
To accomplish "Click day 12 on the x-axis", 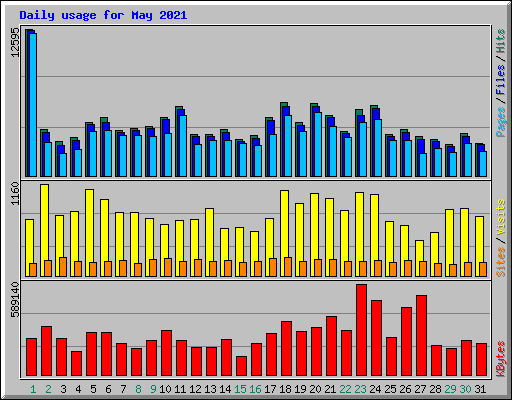I will [x=195, y=389].
